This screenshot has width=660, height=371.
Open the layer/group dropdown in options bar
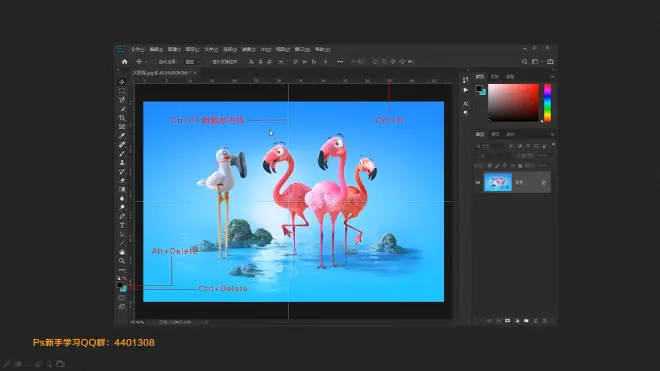pyautogui.click(x=192, y=62)
